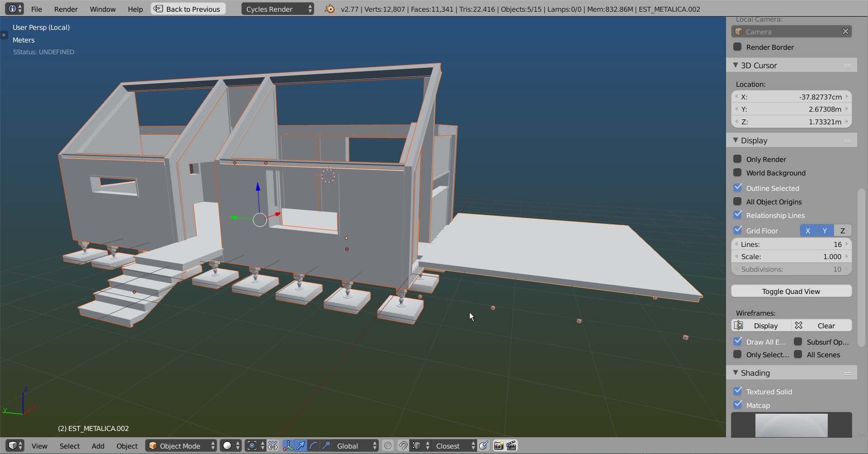Viewport: 868px width, 454px height.
Task: Toggle grid floor X axis
Action: click(x=808, y=231)
